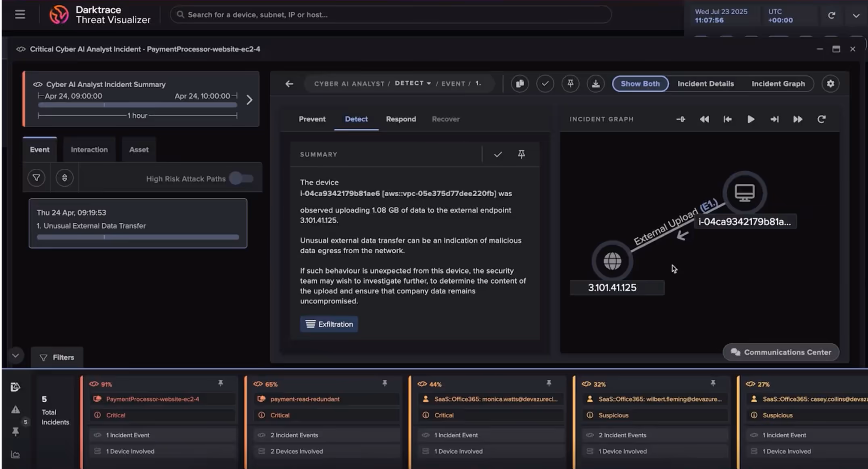
Task: Open the hamburger main menu
Action: click(20, 15)
